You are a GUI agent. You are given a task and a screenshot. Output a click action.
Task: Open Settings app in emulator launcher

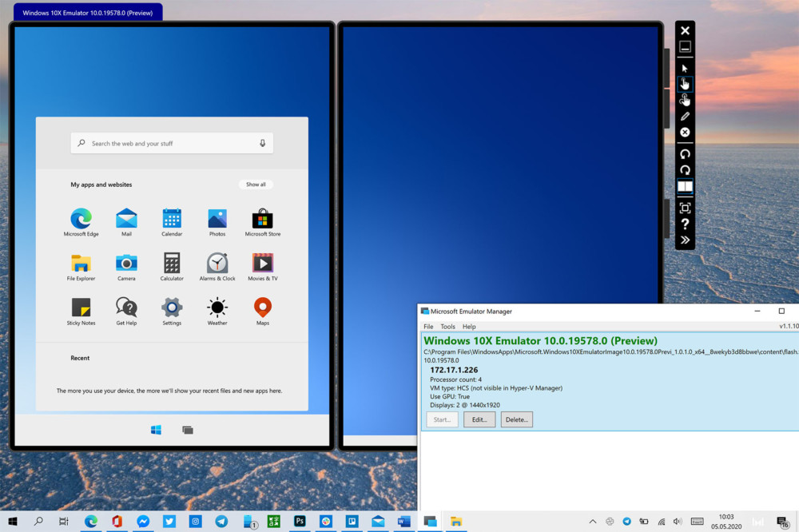172,312
